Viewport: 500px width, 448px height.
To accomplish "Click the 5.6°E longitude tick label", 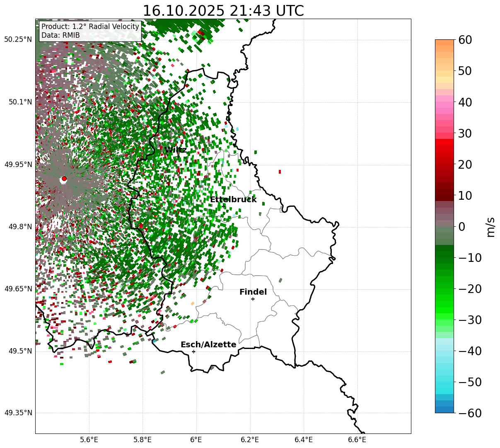I will click(x=89, y=439).
